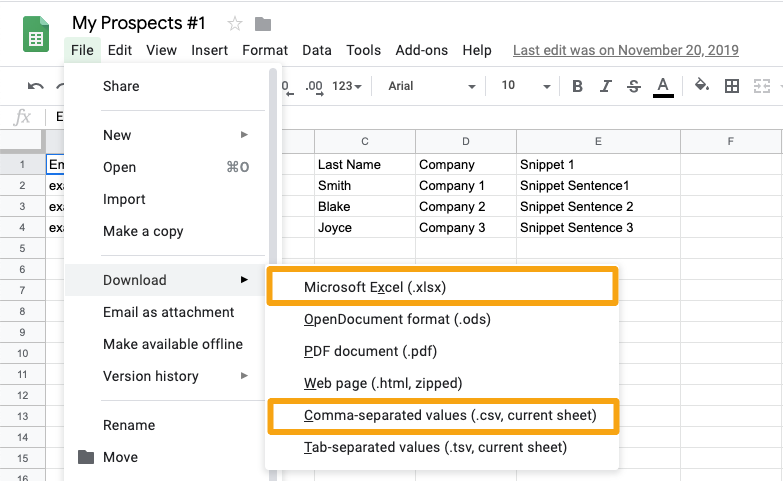
Task: Click the Undo arrow in toolbar
Action: [x=36, y=86]
